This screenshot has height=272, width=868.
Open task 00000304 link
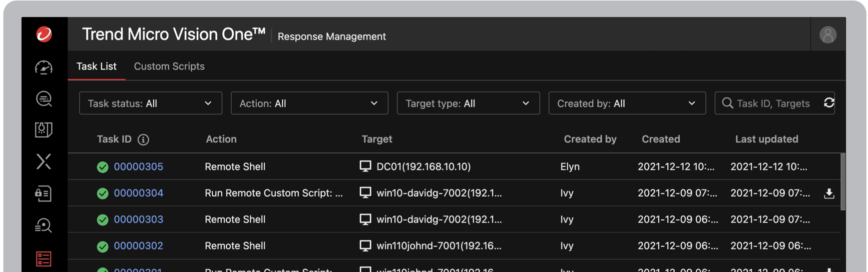138,193
